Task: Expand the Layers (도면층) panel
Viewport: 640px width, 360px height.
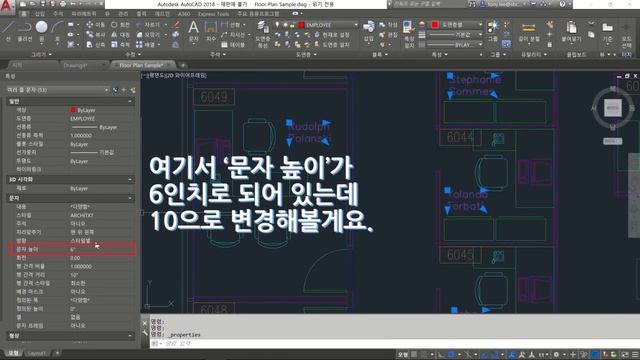Action: [x=306, y=54]
